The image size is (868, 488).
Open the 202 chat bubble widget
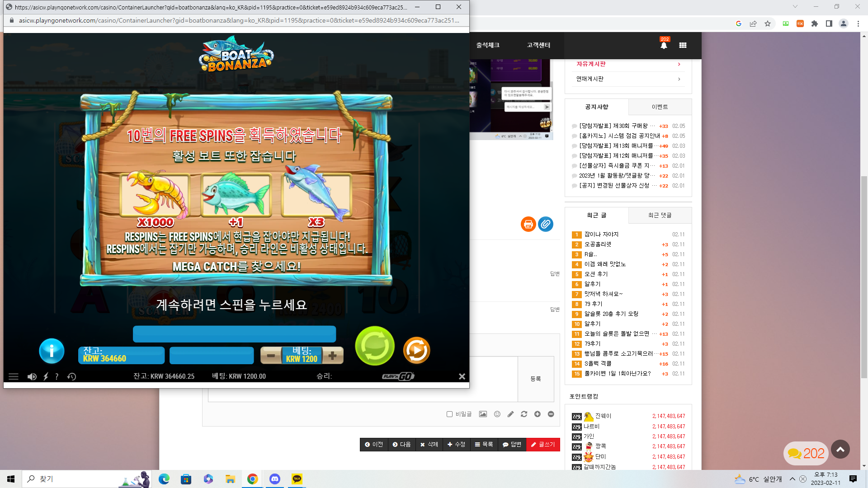click(x=806, y=453)
